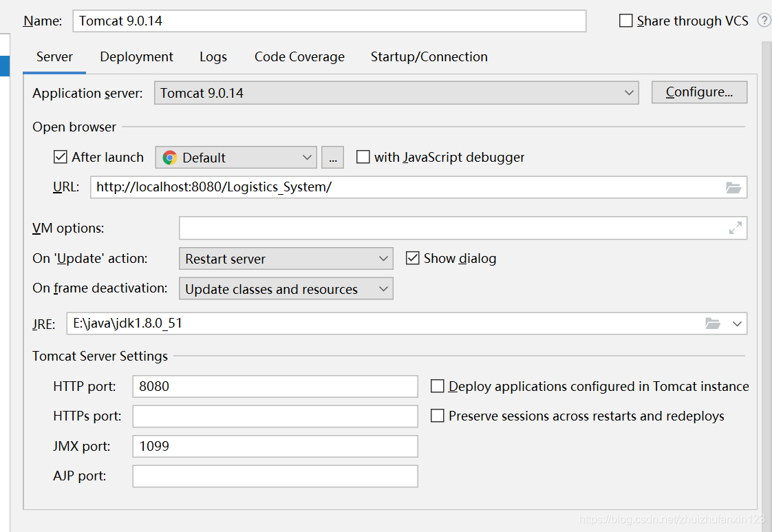Click the Open browser section label
This screenshot has height=532, width=772.
(74, 127)
